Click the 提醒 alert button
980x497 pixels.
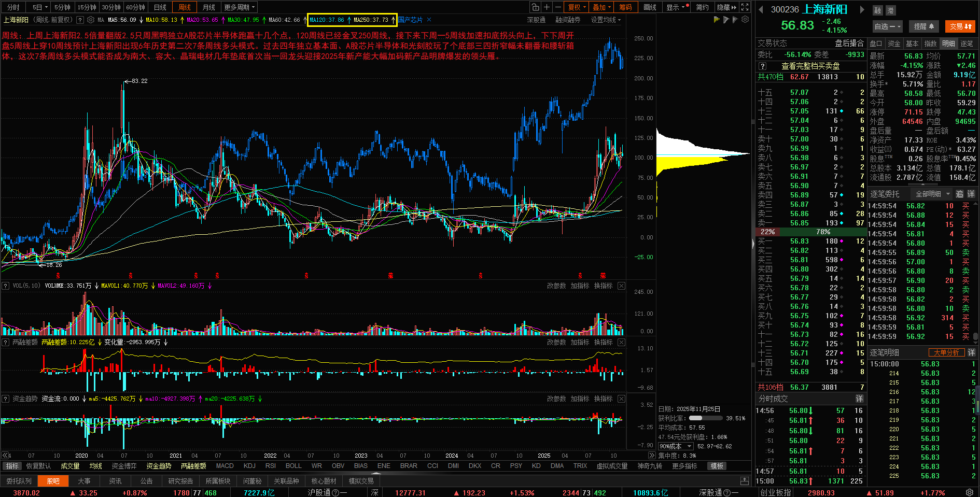coord(924,26)
